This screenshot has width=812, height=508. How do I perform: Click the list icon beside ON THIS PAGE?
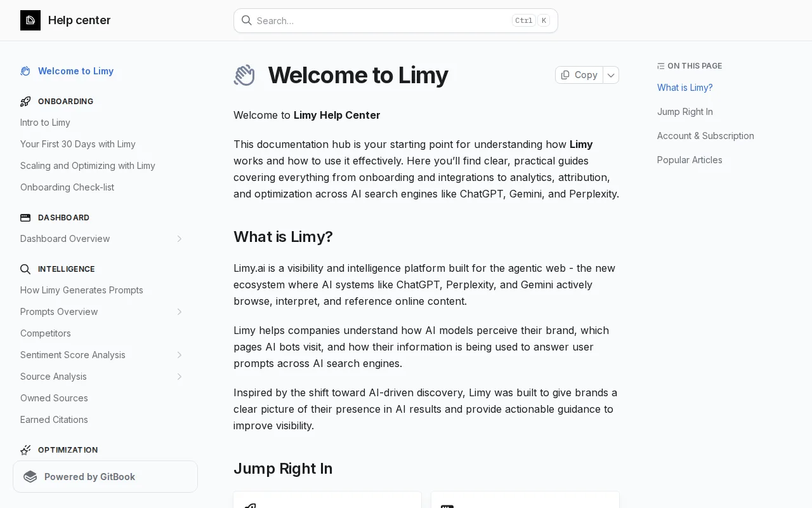tap(661, 66)
